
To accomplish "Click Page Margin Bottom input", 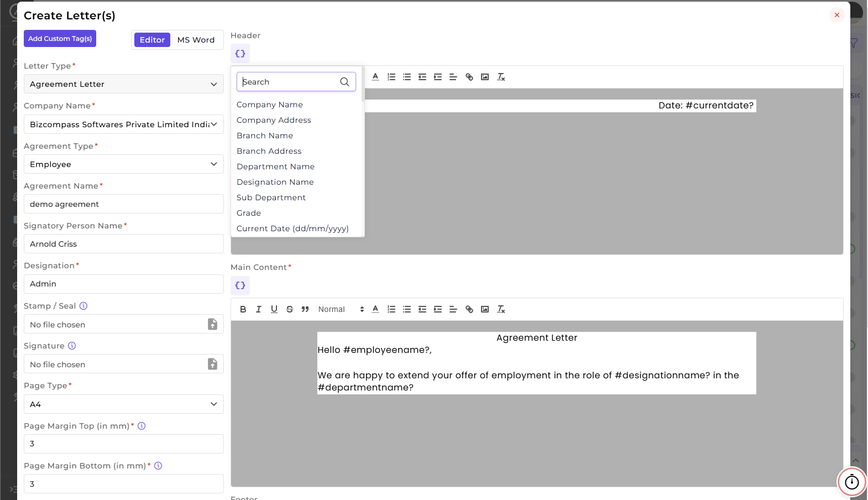I will tap(124, 484).
